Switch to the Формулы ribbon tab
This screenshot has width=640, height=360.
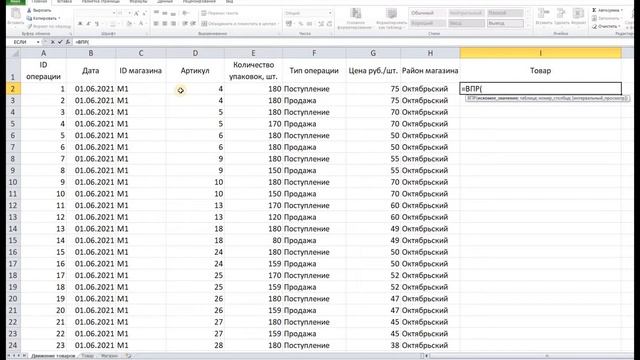coord(138,2)
